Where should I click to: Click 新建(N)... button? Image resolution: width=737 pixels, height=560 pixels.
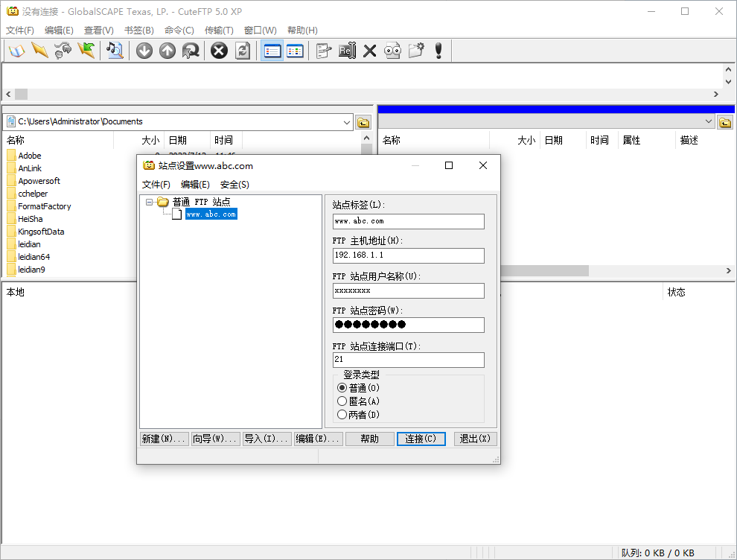click(x=164, y=439)
